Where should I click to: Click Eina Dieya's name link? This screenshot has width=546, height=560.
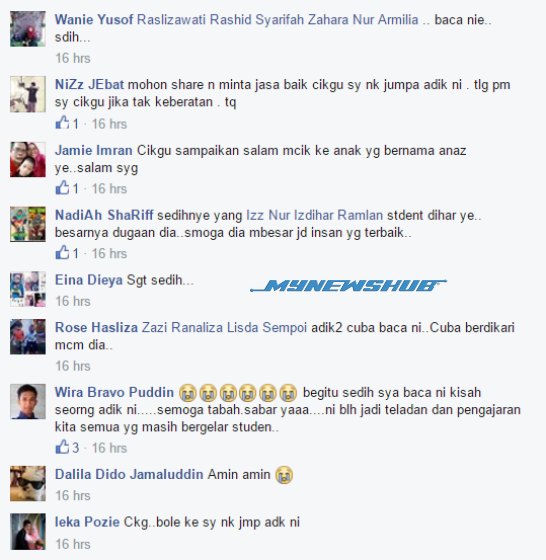[x=89, y=280]
